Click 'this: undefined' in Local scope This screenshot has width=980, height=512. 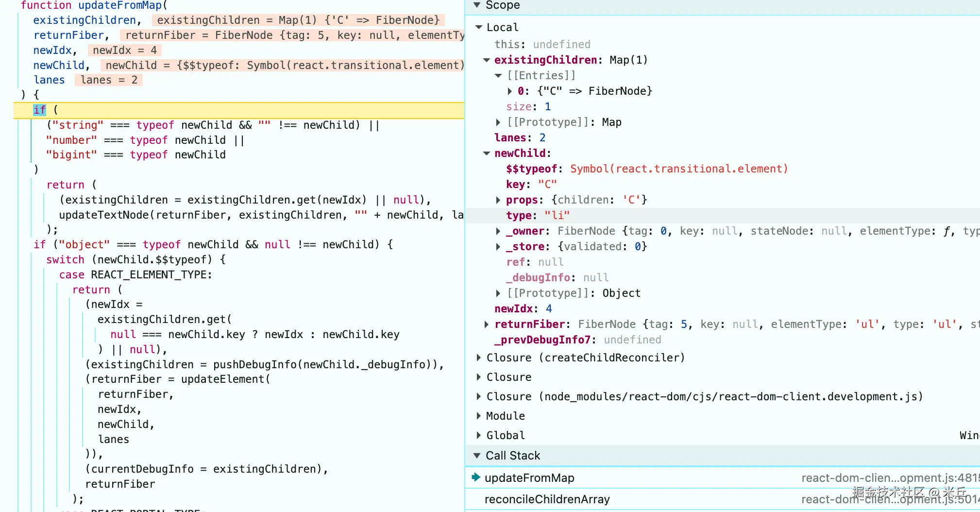(x=542, y=44)
